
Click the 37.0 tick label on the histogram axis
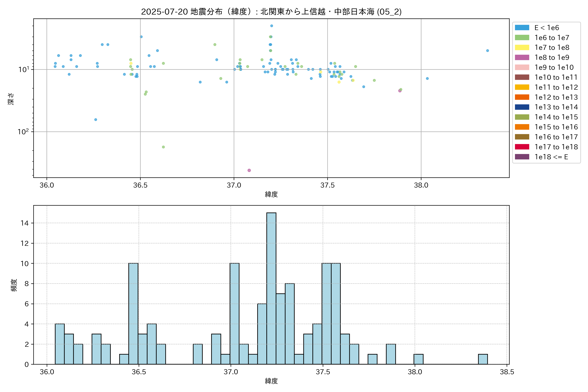(x=231, y=372)
